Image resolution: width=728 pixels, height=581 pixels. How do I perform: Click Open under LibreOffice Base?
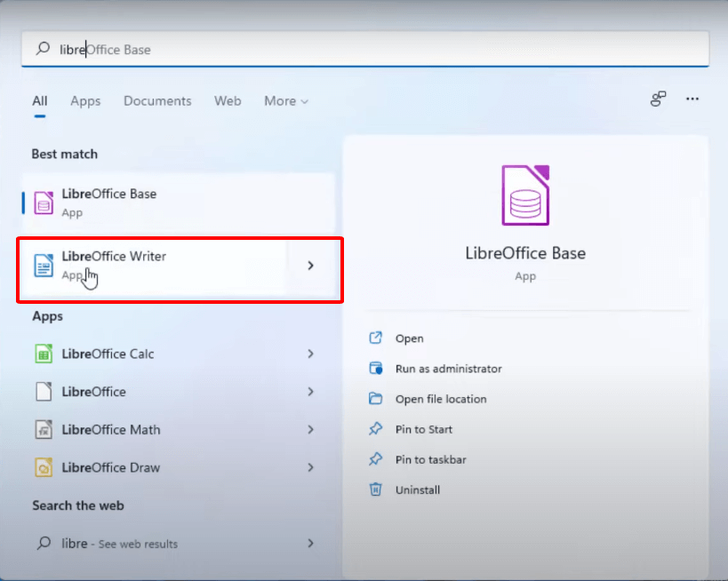click(409, 338)
